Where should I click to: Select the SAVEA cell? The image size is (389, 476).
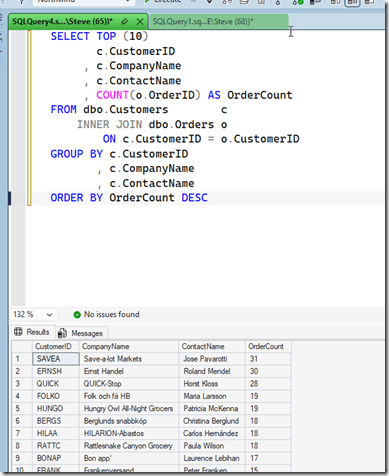pyautogui.click(x=56, y=359)
